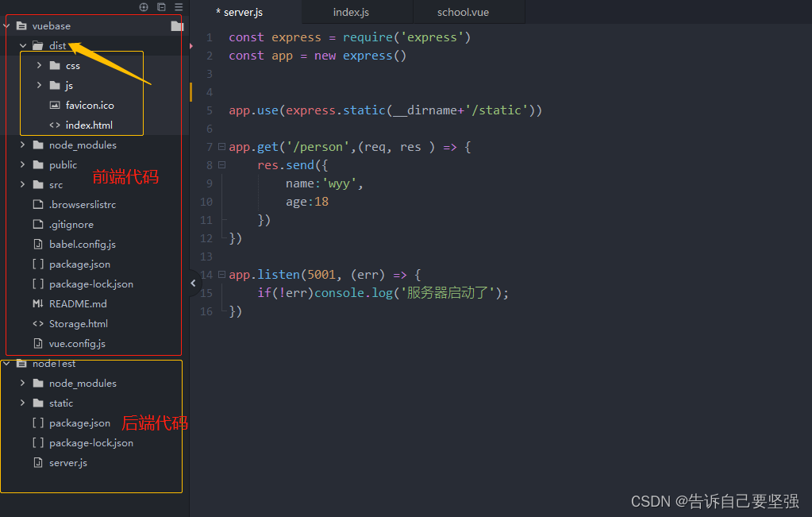The height and width of the screenshot is (517, 812).
Task: Select .gitignore in the tree
Action: coord(71,224)
